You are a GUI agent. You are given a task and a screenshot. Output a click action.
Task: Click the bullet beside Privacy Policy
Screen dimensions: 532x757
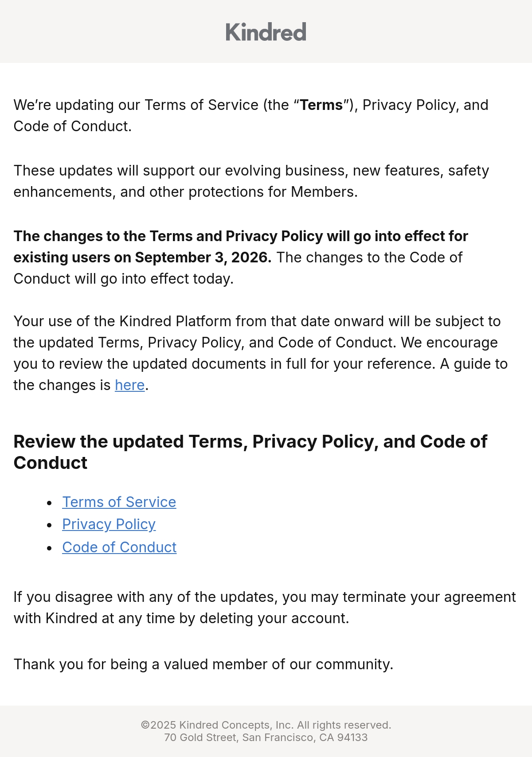50,525
